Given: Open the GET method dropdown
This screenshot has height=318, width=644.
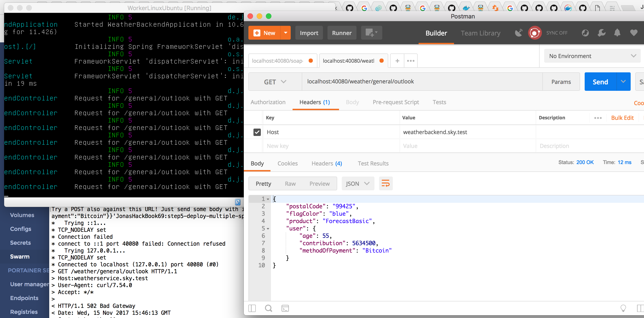Looking at the screenshot, I should pyautogui.click(x=275, y=82).
